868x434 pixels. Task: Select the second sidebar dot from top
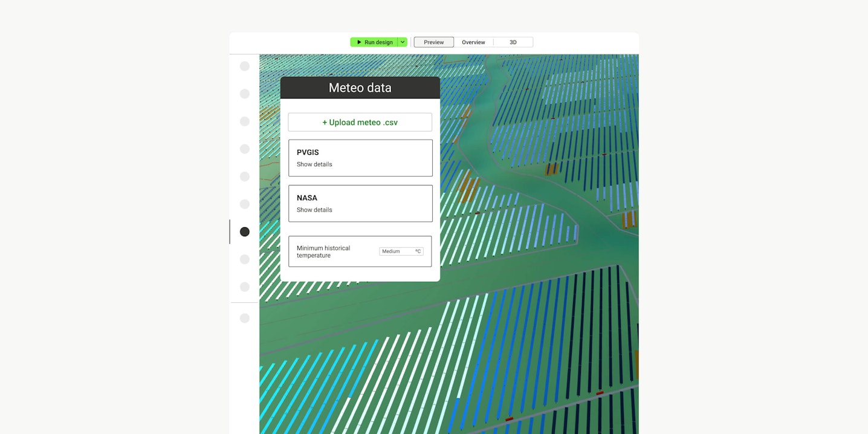coord(245,94)
